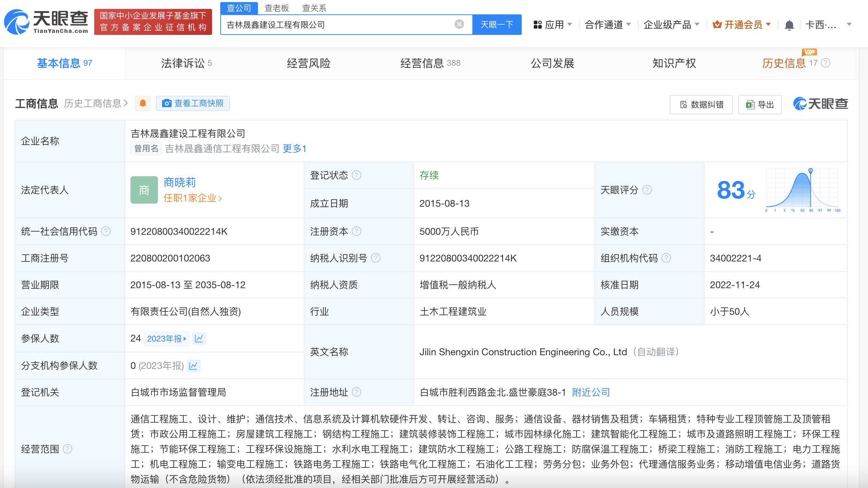
Task: Open the 开通会员 dropdown
Action: coord(742,25)
